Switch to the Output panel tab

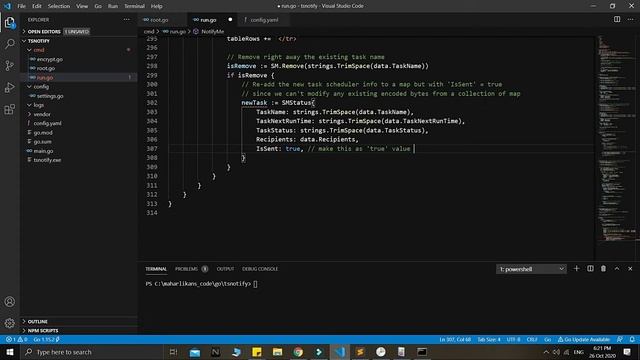coord(225,269)
